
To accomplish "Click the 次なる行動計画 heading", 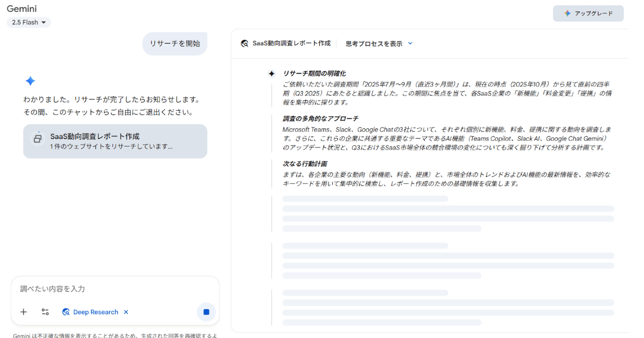I will click(305, 164).
